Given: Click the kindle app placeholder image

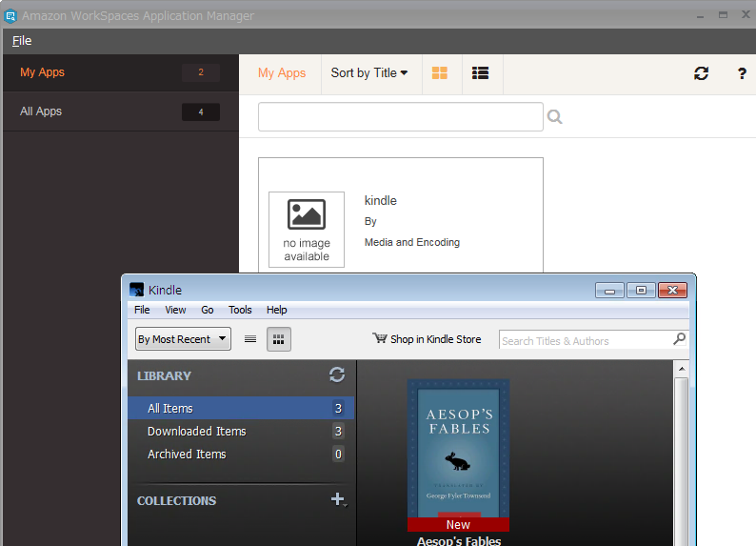Looking at the screenshot, I should 307,230.
